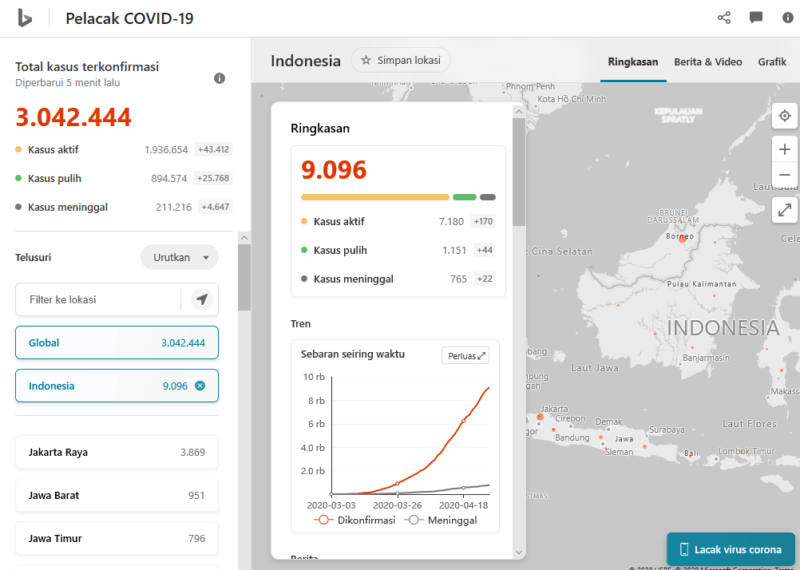Click the info icon in top-right header
Image resolution: width=800 pixels, height=570 pixels.
786,18
